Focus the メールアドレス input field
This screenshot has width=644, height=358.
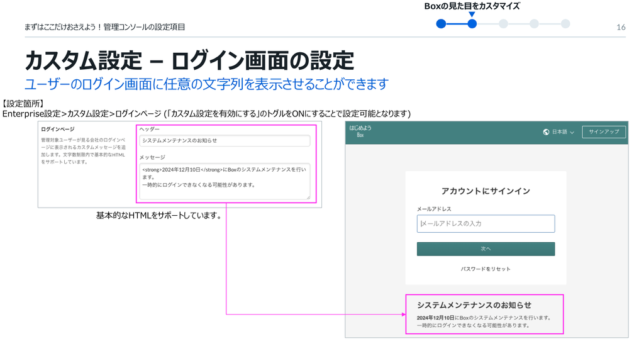(486, 224)
